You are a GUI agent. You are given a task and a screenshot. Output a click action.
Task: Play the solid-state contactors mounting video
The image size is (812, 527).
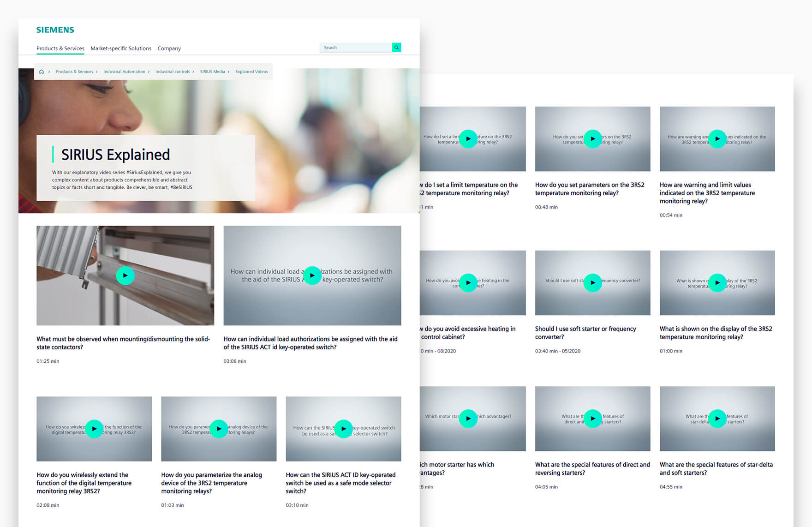[x=125, y=275]
